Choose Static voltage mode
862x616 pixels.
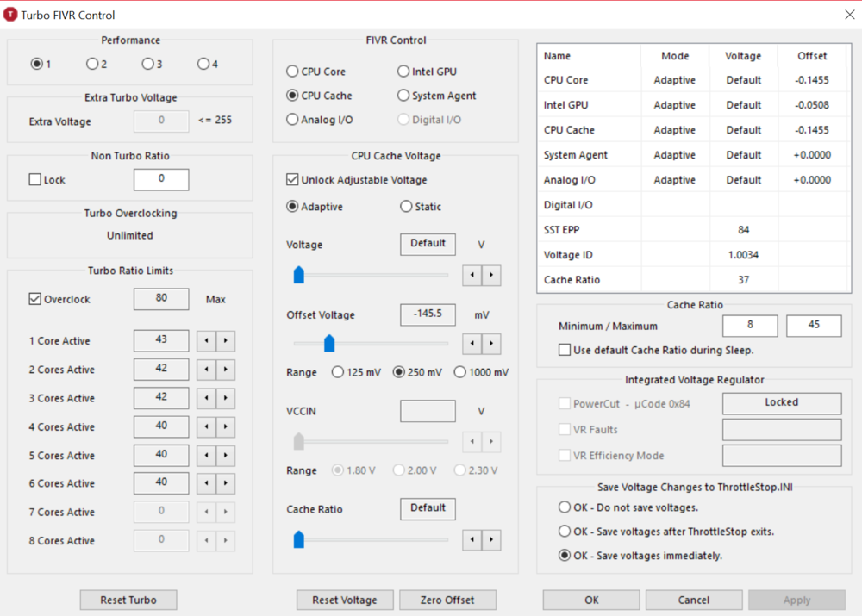[406, 207]
